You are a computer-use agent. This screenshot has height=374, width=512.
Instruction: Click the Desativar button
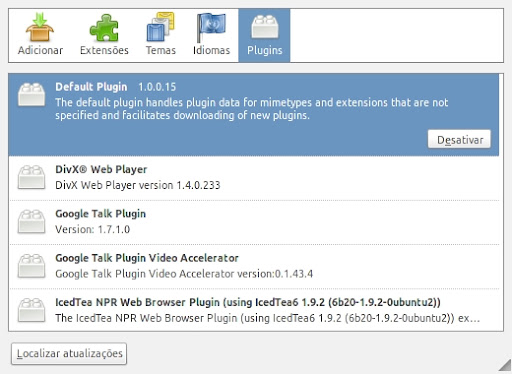coord(459,139)
